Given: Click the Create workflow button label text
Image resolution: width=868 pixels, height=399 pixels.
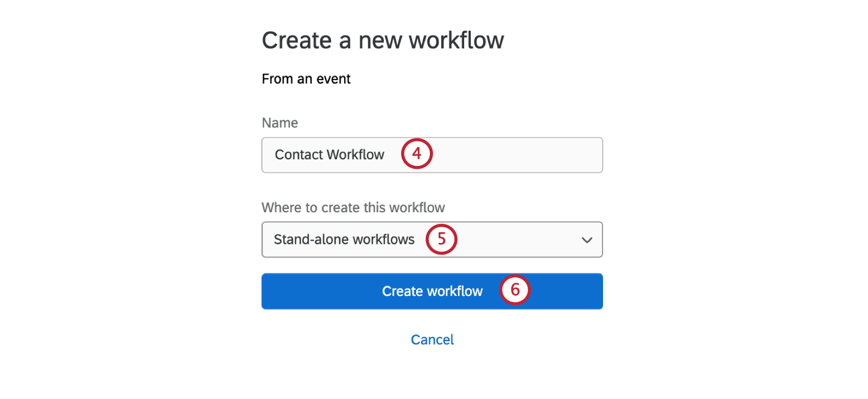Looking at the screenshot, I should pyautogui.click(x=432, y=291).
